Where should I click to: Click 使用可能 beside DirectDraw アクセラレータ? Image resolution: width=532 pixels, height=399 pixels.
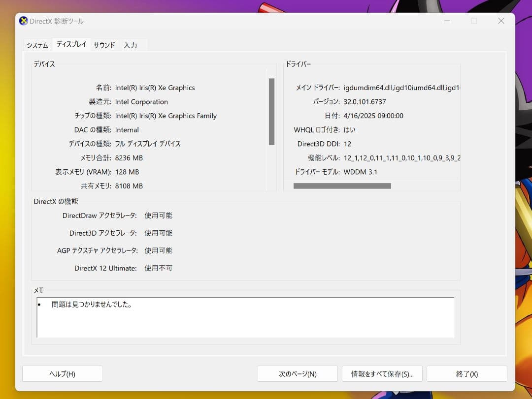click(158, 215)
